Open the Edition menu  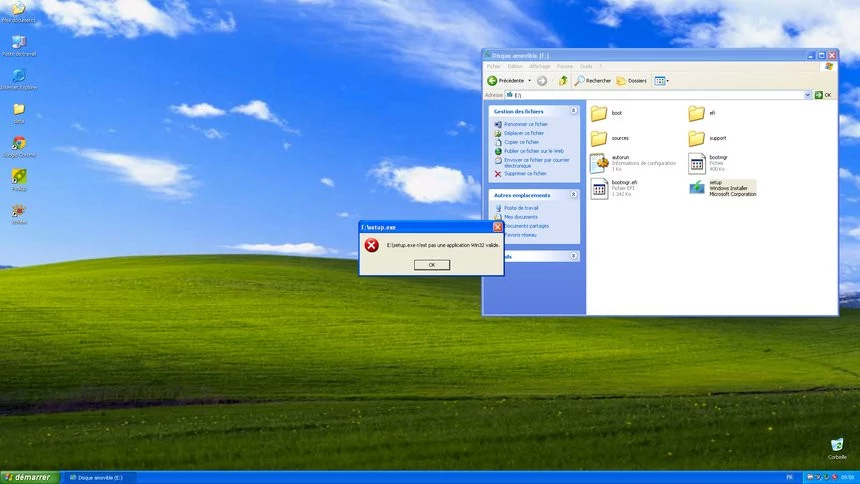(x=514, y=66)
